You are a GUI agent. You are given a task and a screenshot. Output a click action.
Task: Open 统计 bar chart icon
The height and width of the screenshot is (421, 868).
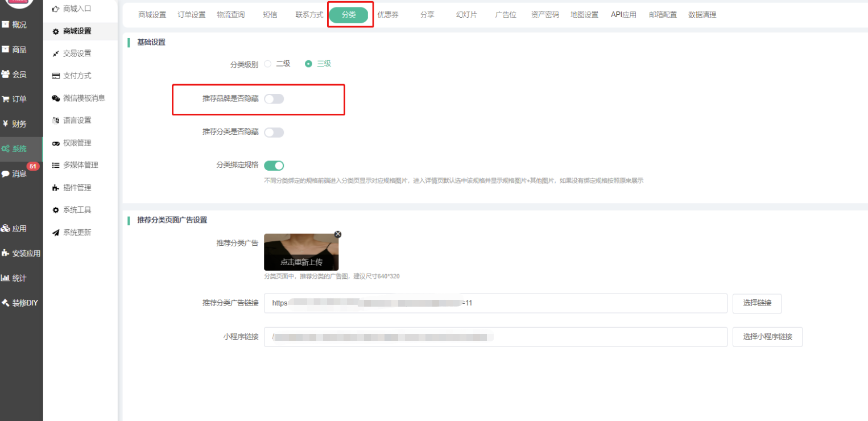[x=6, y=278]
